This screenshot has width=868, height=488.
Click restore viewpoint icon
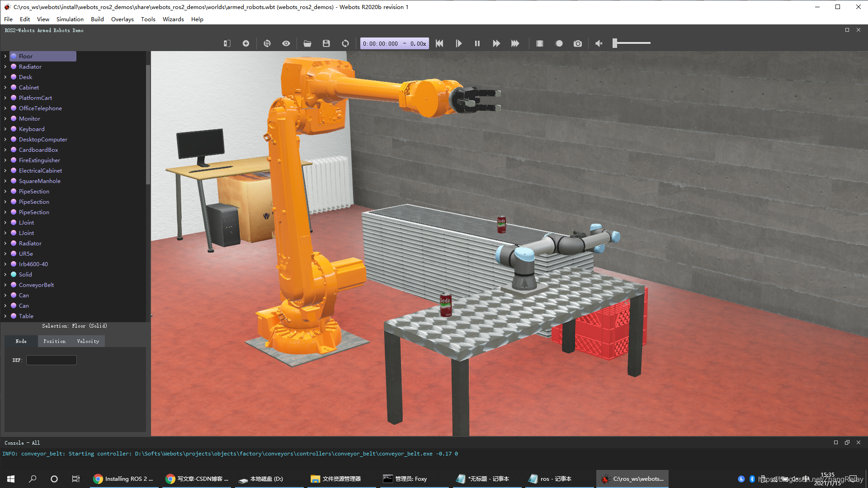point(267,43)
